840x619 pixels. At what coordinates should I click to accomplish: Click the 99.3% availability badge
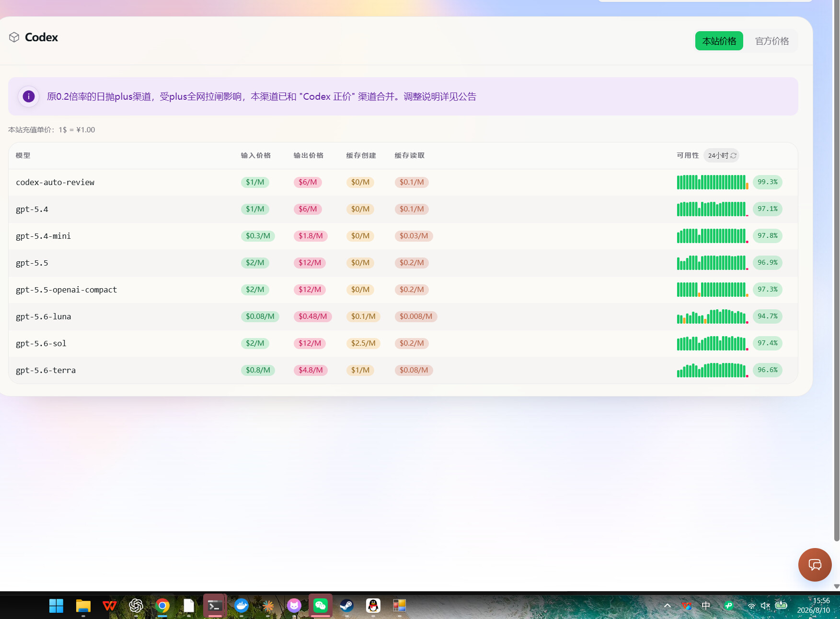coord(768,182)
